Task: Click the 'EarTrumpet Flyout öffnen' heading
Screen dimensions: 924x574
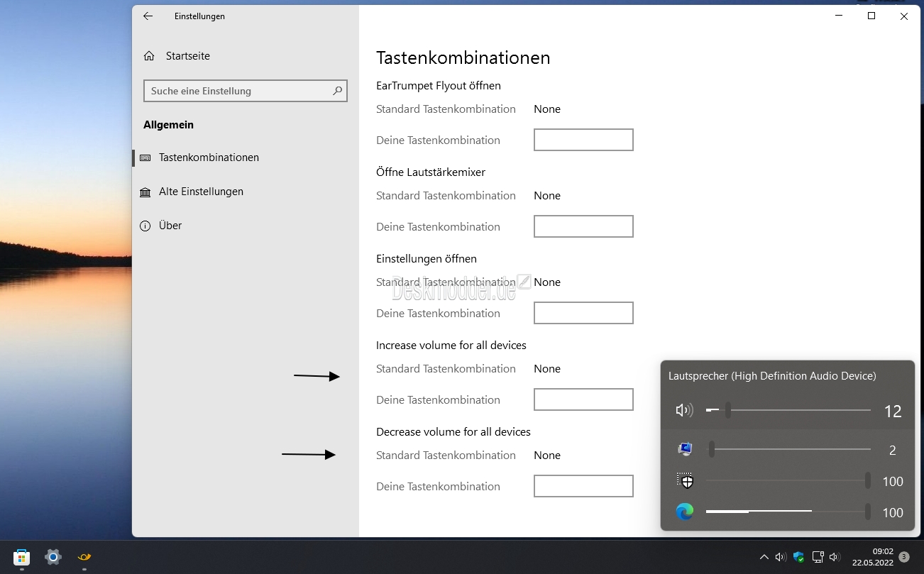Action: (439, 86)
